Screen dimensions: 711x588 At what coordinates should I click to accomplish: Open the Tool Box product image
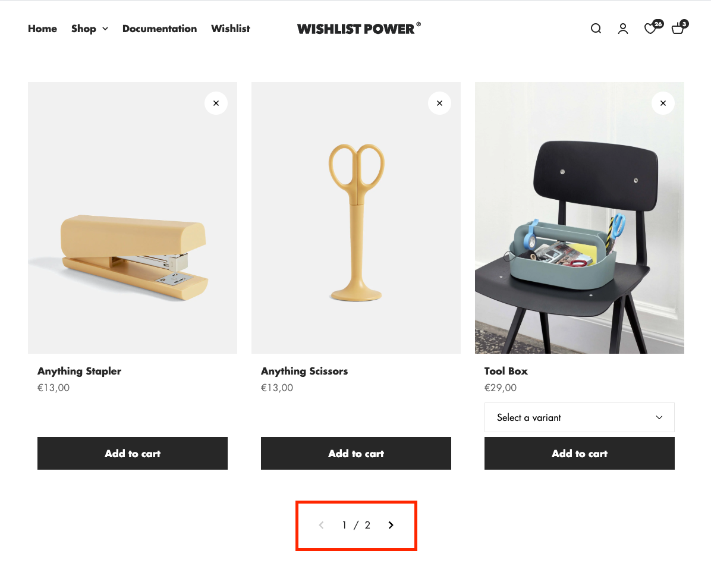(x=579, y=218)
